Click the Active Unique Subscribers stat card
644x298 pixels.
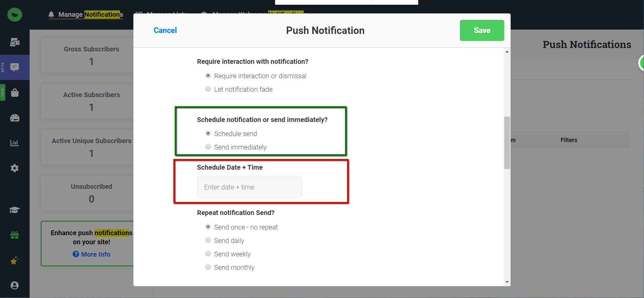point(87,147)
